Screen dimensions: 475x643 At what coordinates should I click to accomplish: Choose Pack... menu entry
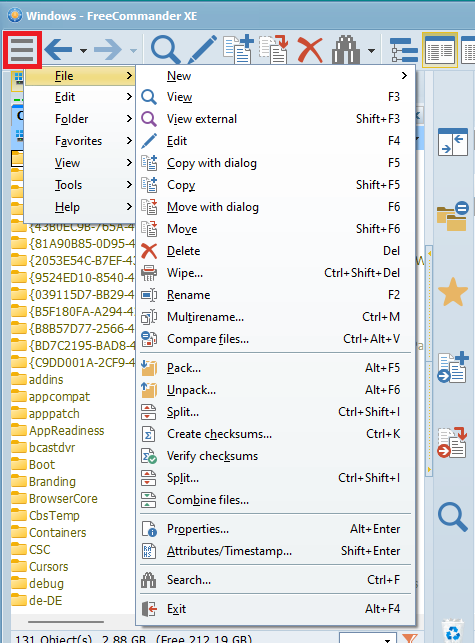coord(275,368)
